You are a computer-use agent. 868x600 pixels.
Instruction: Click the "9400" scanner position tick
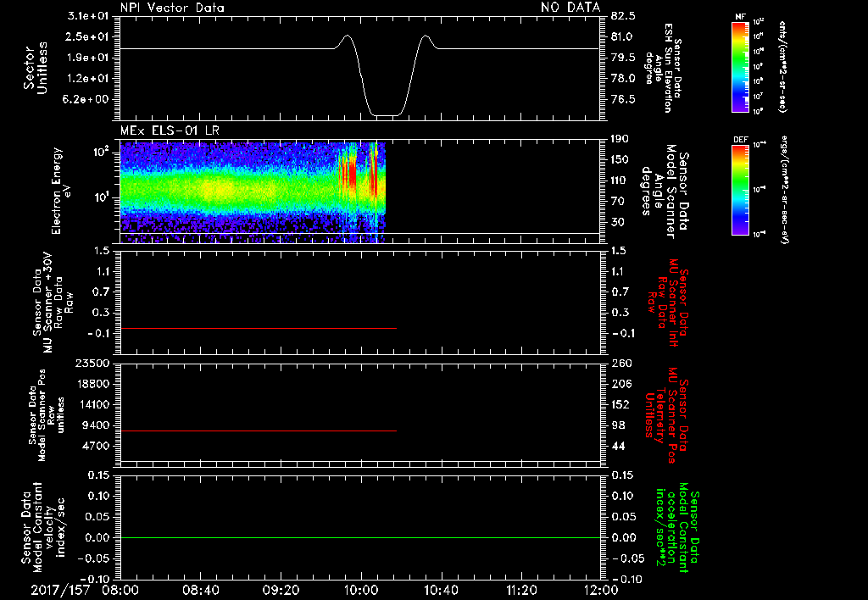pyautogui.click(x=95, y=425)
